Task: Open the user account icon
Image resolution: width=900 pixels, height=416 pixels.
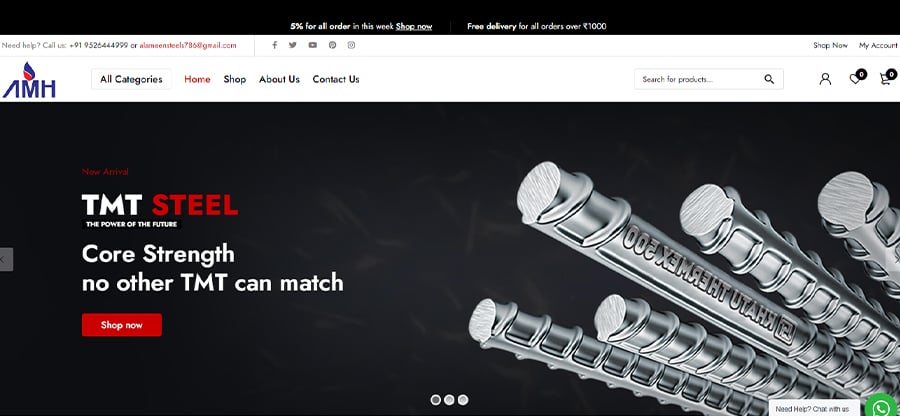Action: pyautogui.click(x=825, y=79)
